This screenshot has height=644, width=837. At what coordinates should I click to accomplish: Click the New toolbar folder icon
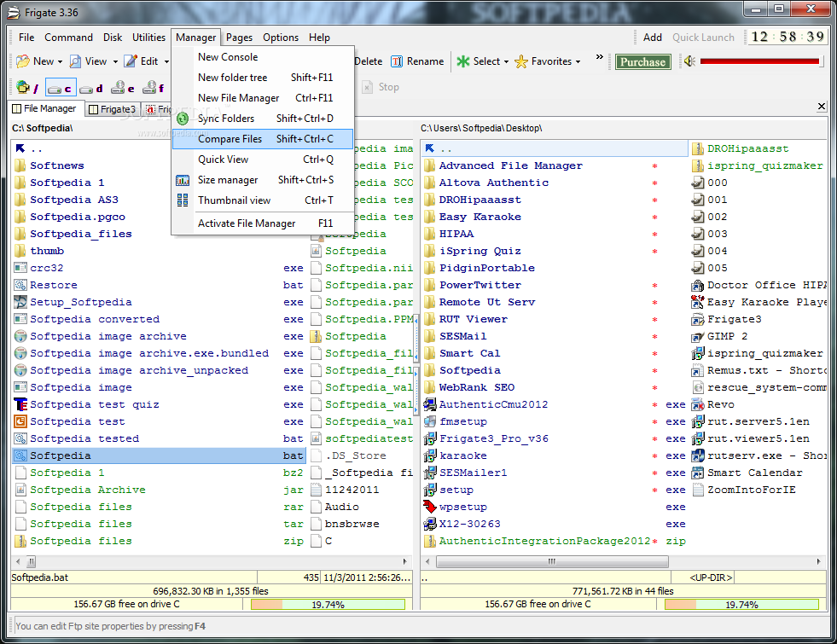[23, 61]
